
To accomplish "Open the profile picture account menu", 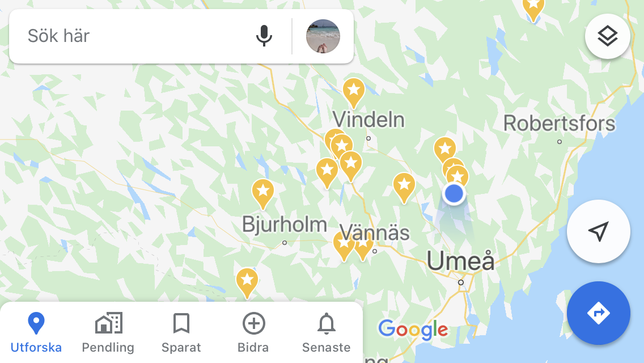I will [323, 36].
